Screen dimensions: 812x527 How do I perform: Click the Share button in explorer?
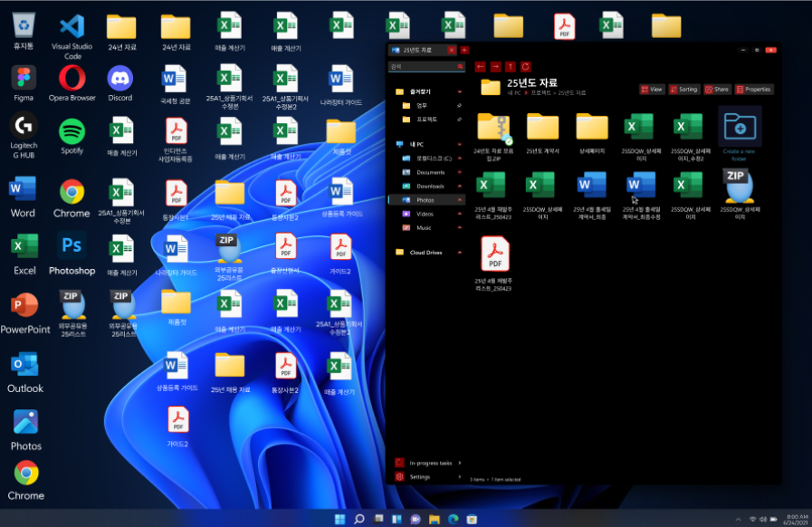coord(717,90)
